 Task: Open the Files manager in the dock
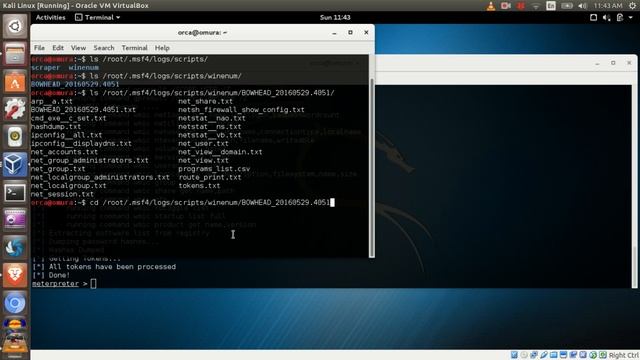pos(15,54)
